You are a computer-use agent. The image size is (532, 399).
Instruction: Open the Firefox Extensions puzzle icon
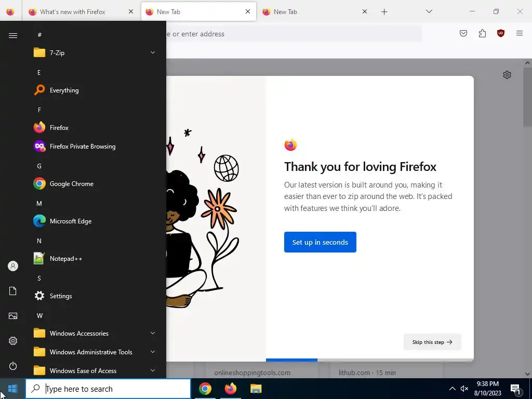pos(482,33)
